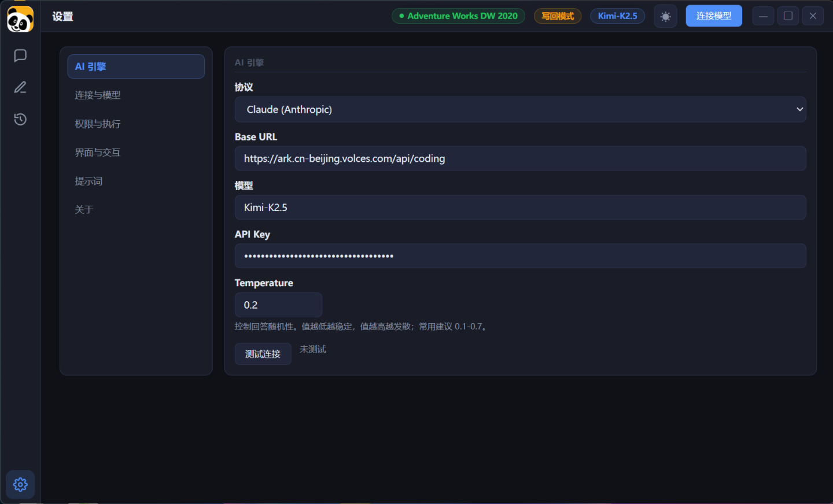The width and height of the screenshot is (833, 504).
Task: Open the 权限与执行 settings section
Action: click(x=98, y=124)
